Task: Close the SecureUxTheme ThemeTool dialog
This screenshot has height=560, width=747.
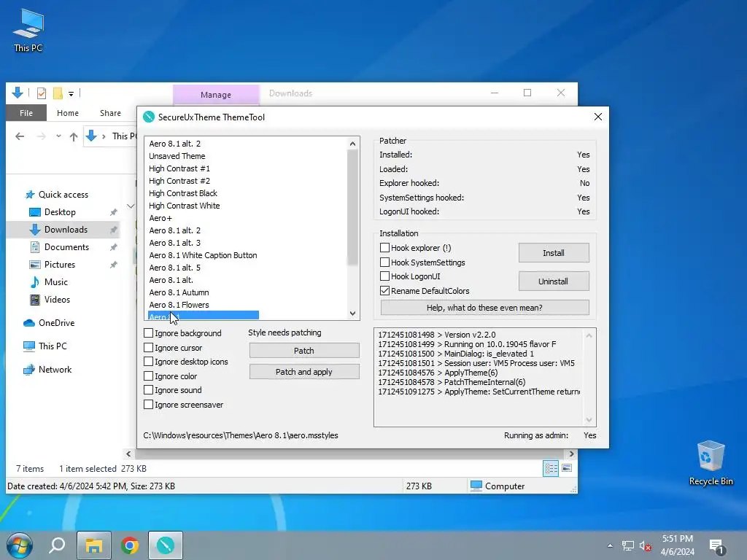Action: point(598,117)
